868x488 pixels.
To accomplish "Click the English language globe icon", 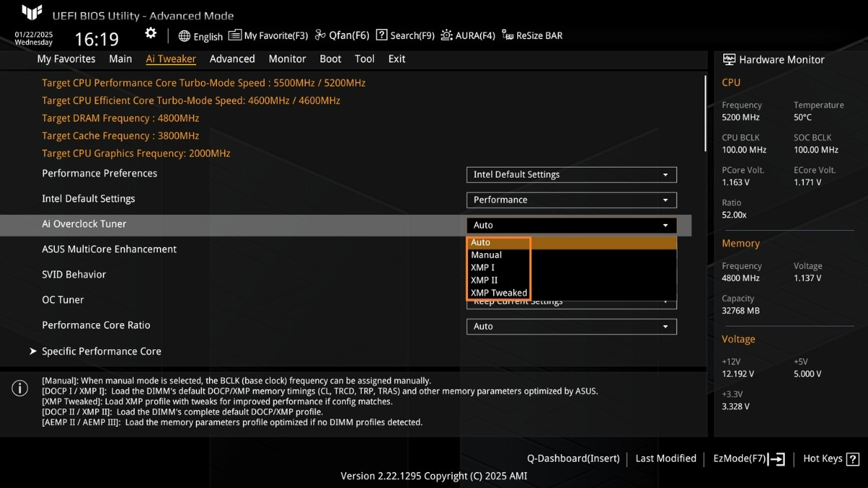I will coord(184,36).
